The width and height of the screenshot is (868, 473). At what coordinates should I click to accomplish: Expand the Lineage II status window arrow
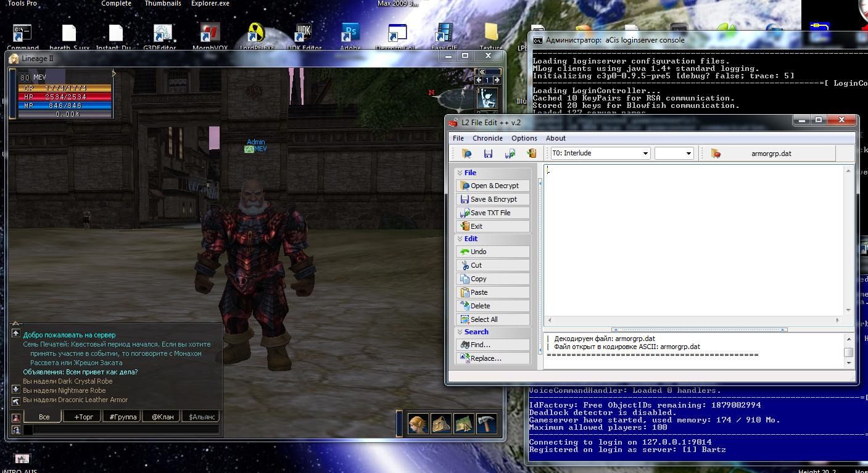(114, 73)
